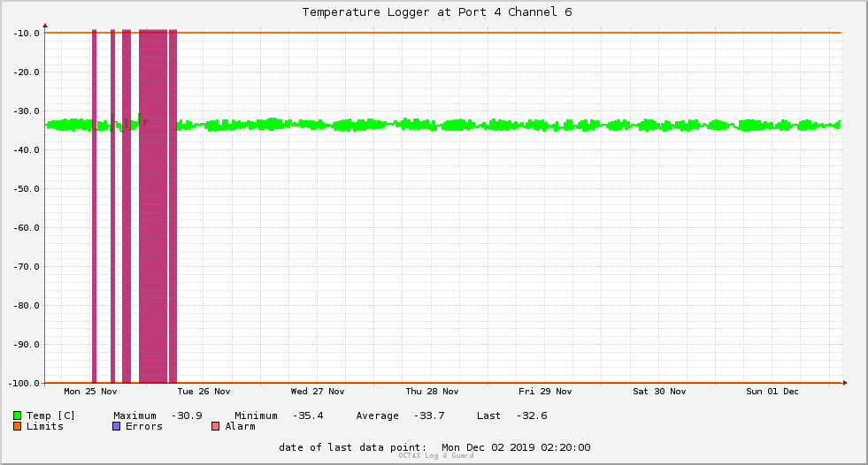Click the Average value -33.7
Screen dimensions: 868x465
pyautogui.click(x=429, y=415)
